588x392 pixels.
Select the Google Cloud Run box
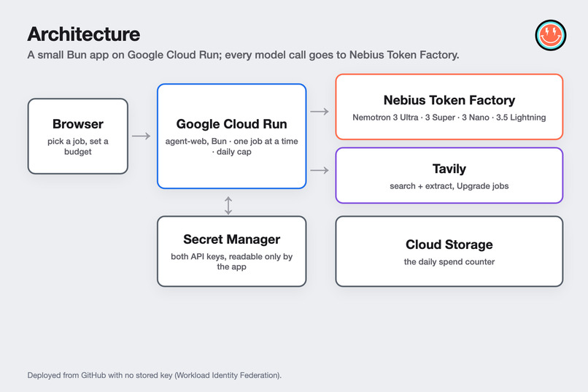click(232, 137)
